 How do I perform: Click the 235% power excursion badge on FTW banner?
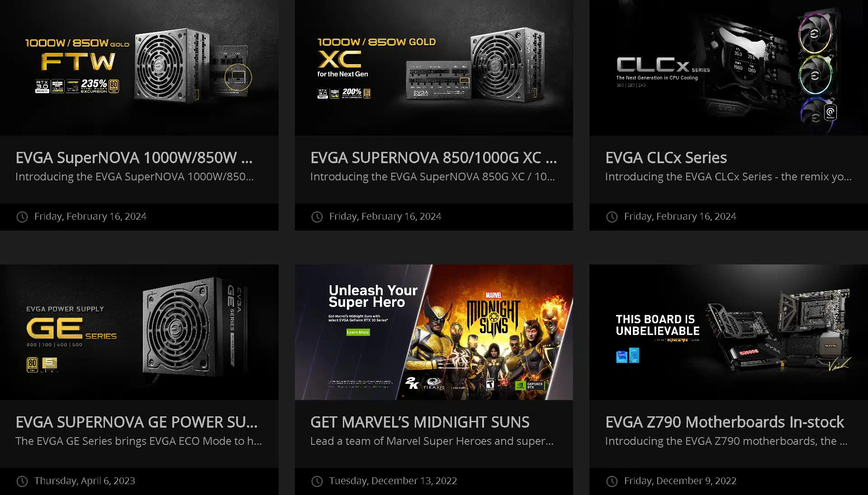point(94,85)
